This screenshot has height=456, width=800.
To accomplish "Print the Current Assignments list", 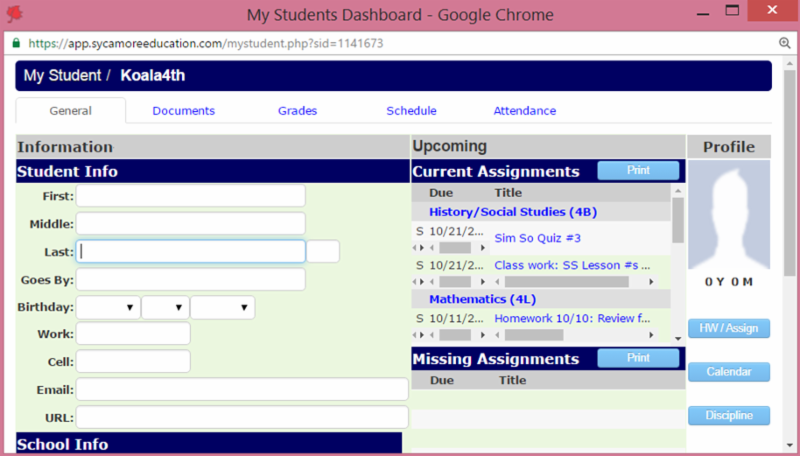I will click(x=638, y=171).
